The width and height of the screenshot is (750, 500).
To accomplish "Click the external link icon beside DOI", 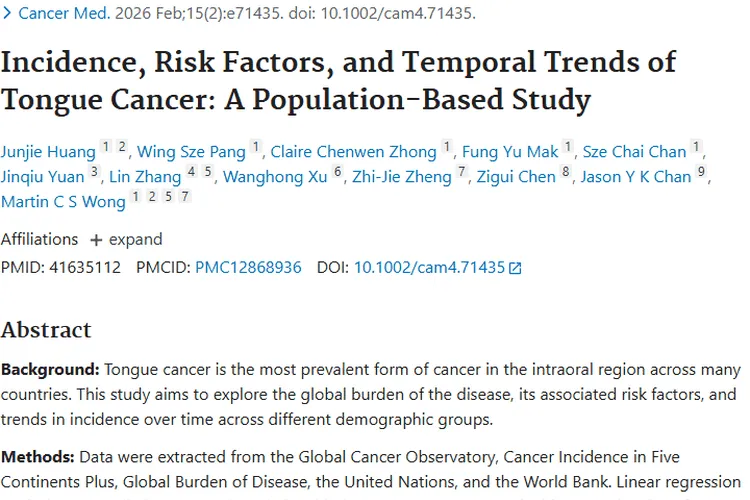I will tap(515, 268).
